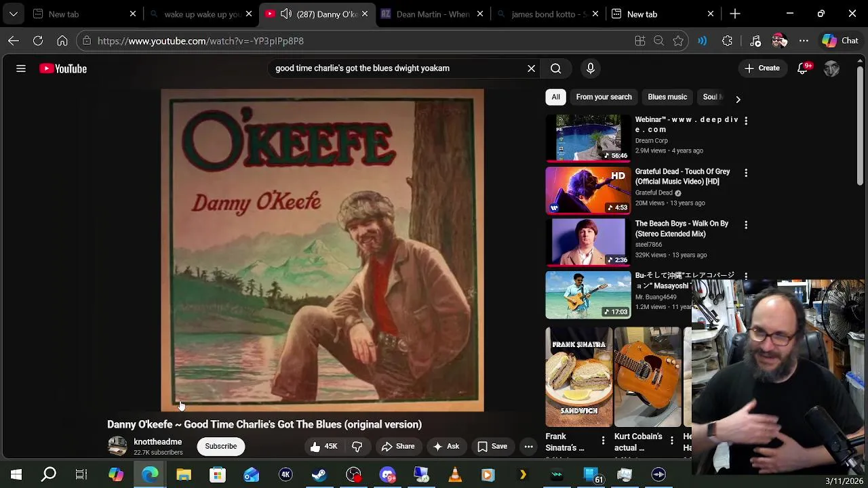This screenshot has height=488, width=868.
Task: Click the browser home icon
Action: 62,41
